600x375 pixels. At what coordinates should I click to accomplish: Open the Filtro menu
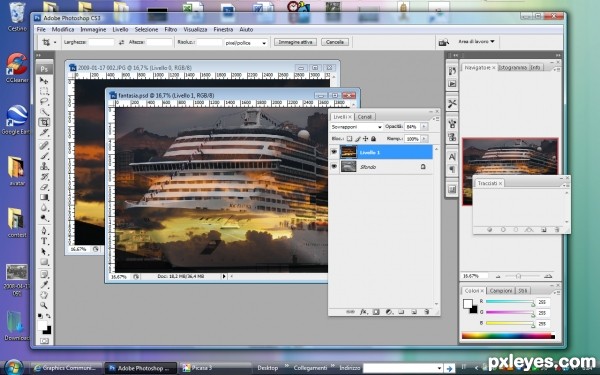171,29
